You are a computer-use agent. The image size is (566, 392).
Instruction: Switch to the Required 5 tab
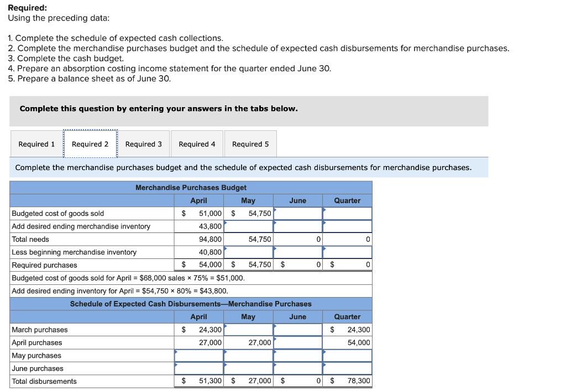pyautogui.click(x=250, y=144)
